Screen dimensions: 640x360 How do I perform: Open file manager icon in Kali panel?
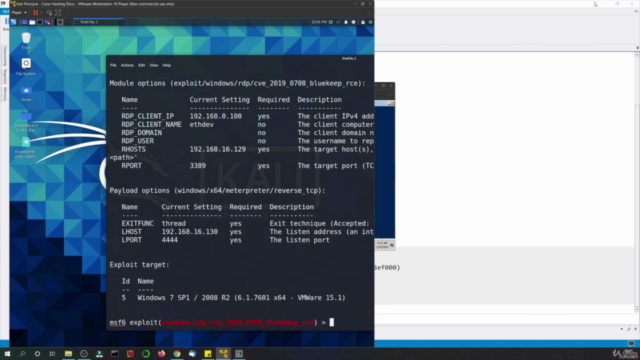point(32,22)
